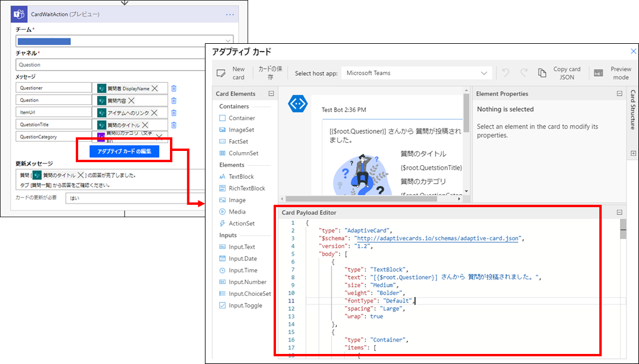Save the card with カードの保存

point(270,73)
